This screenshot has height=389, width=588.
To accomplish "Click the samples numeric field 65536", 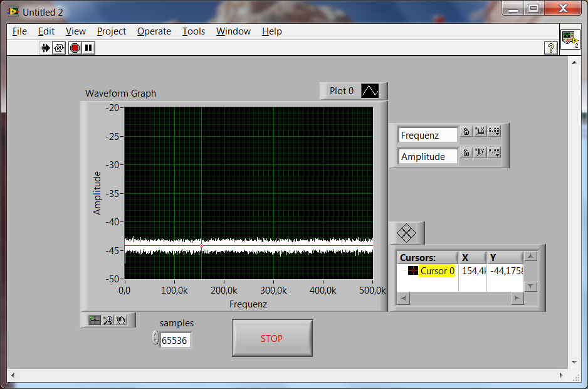I will (175, 341).
